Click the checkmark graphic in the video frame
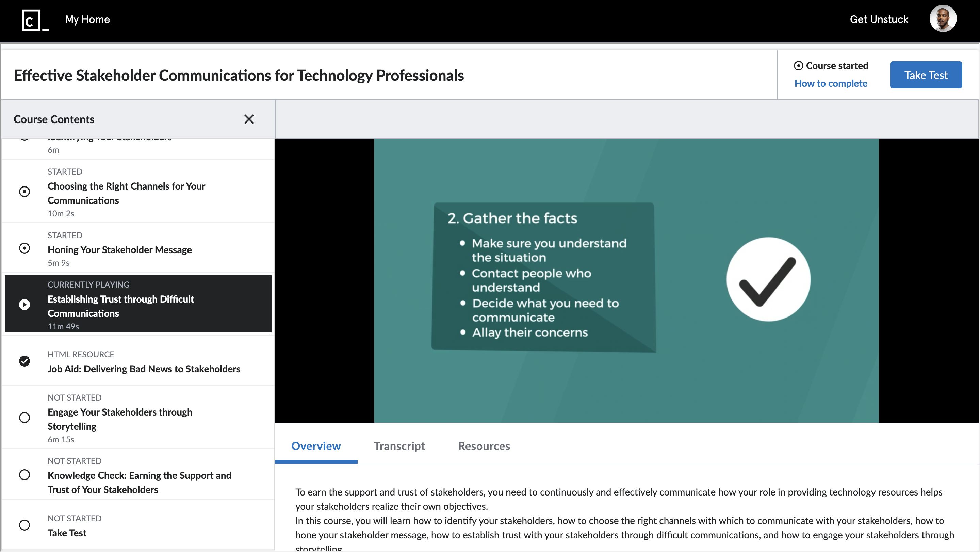The width and height of the screenshot is (980, 552). [x=769, y=280]
